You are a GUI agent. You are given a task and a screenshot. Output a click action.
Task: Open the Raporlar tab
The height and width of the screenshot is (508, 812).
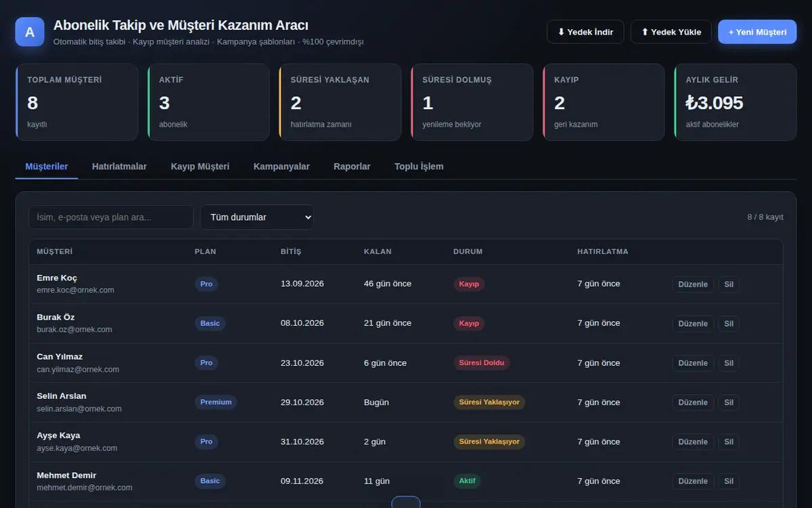[352, 167]
